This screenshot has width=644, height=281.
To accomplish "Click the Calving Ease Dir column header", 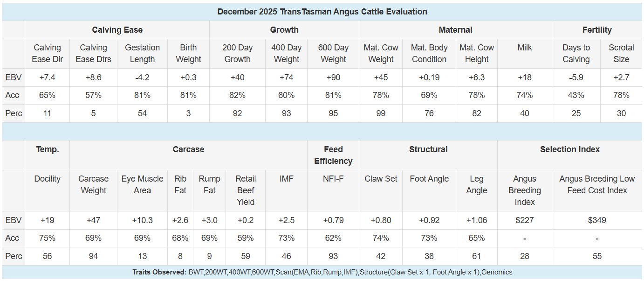I will pyautogui.click(x=47, y=53).
